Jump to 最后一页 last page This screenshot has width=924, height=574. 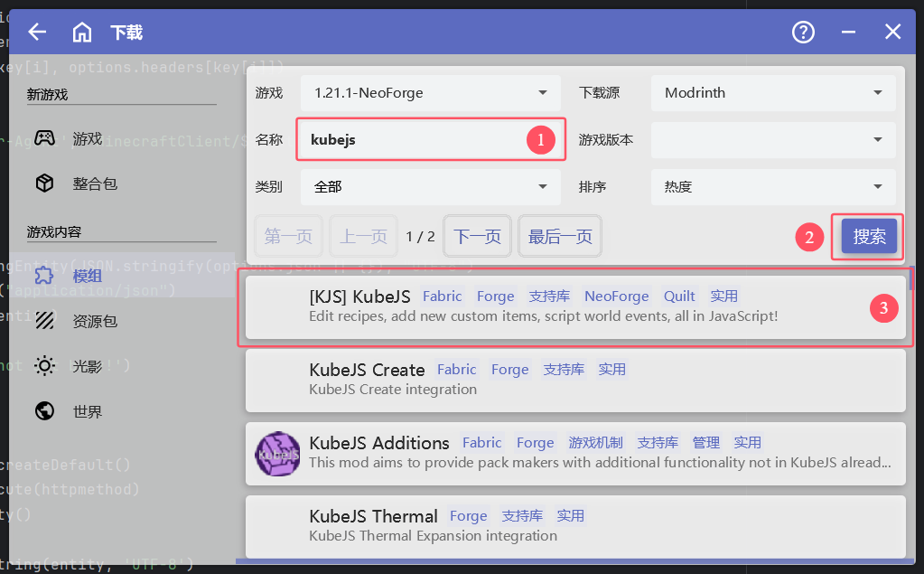560,237
